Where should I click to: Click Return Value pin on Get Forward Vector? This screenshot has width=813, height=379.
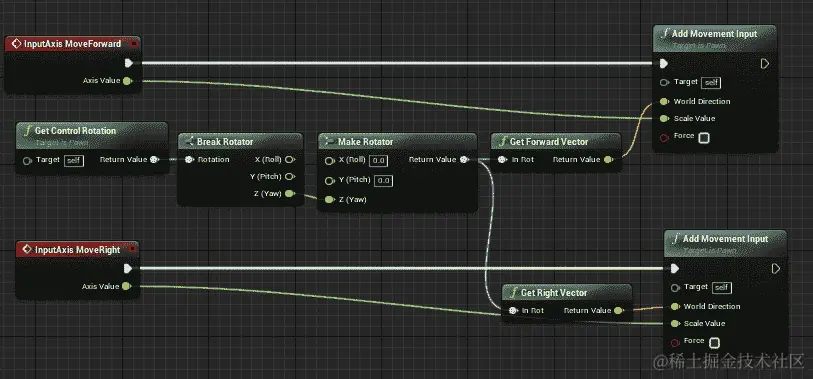(x=609, y=160)
